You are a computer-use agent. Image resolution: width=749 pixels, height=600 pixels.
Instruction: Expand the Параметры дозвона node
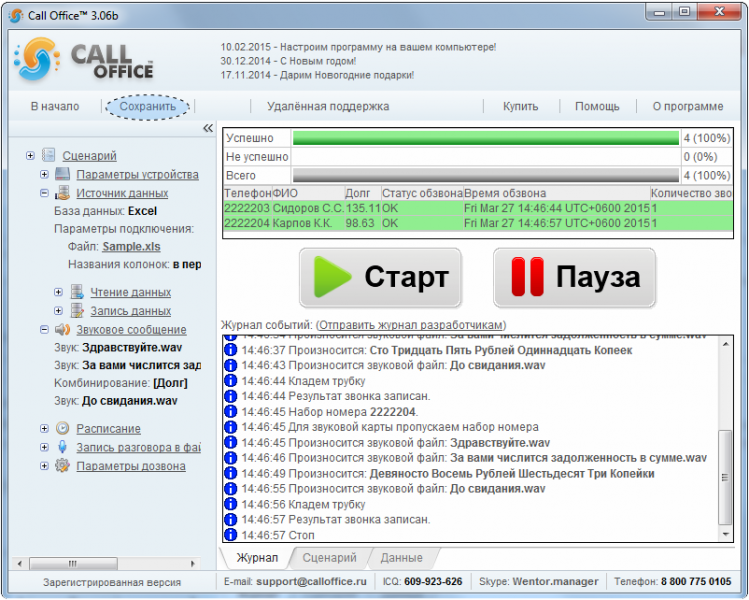pyautogui.click(x=44, y=466)
